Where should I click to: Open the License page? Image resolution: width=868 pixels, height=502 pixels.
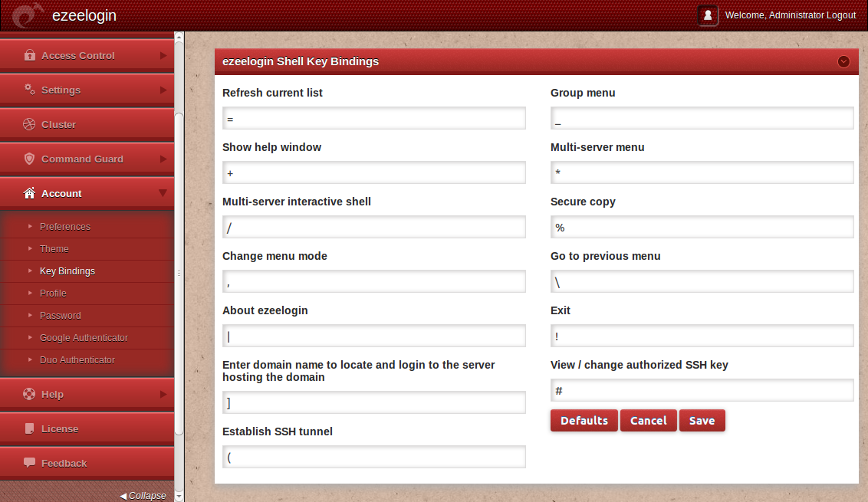click(87, 428)
